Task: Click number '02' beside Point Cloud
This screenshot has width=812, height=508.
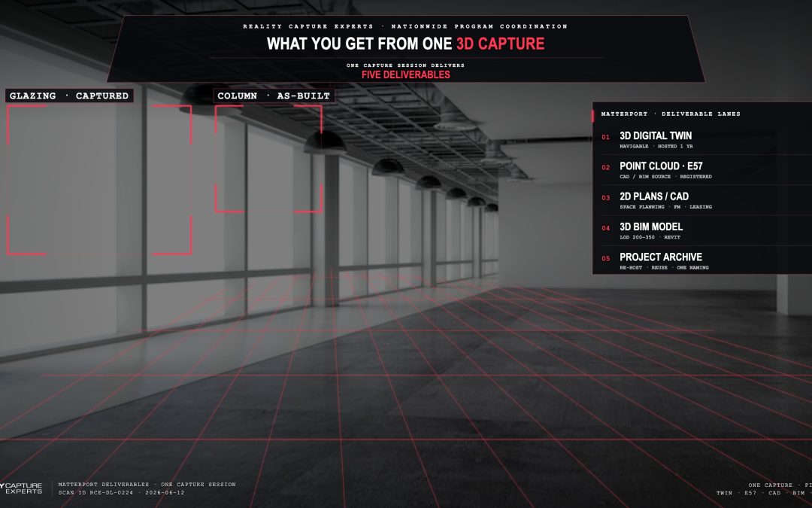Action: coord(605,167)
